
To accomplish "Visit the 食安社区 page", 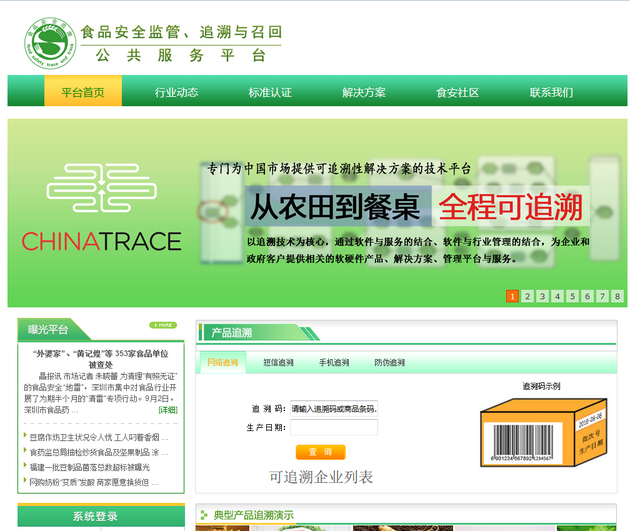I will 458,92.
